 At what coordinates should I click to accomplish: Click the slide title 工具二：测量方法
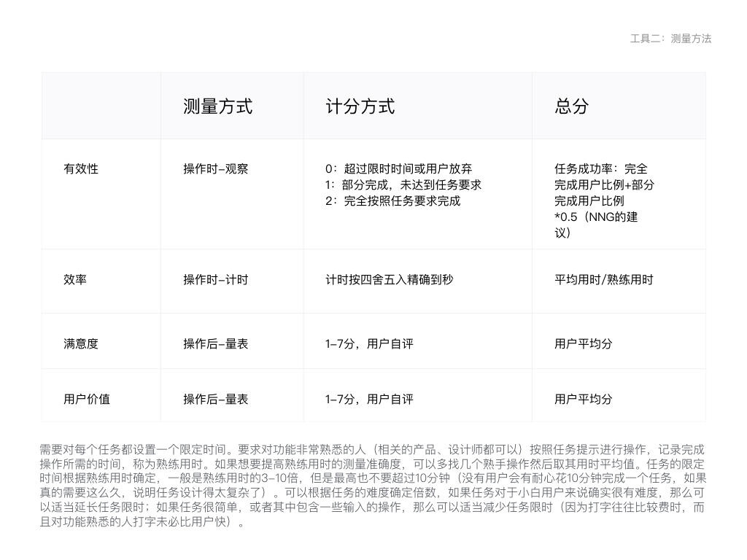tap(670, 39)
